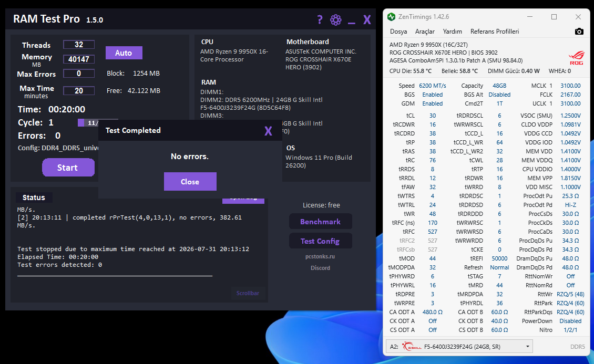Open the pcstonks.ru link
The height and width of the screenshot is (364, 594).
pos(320,256)
